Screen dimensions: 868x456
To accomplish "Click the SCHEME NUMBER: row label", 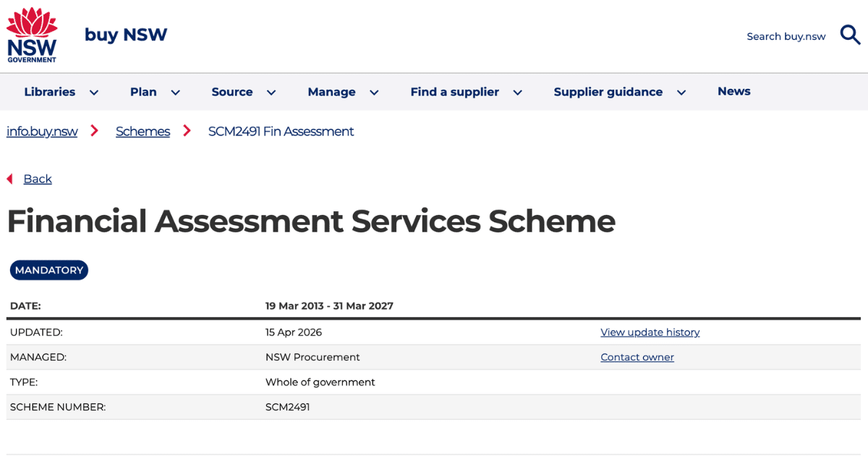I will click(58, 407).
